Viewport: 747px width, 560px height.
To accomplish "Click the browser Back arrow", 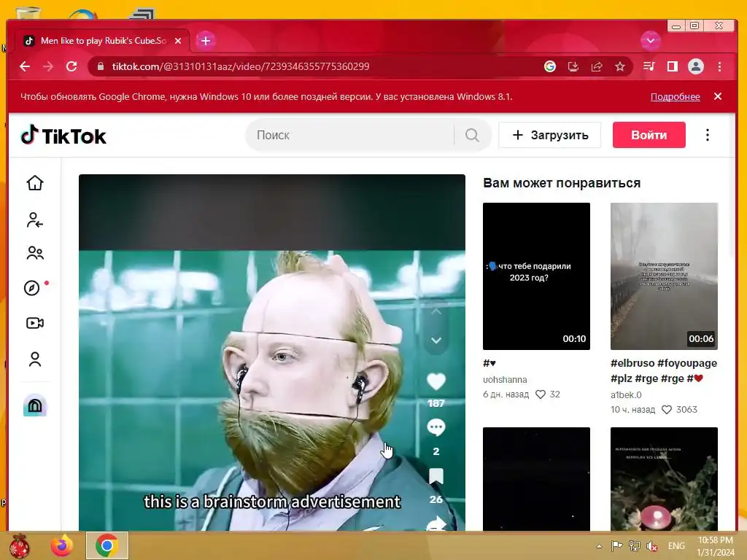I will 26,66.
